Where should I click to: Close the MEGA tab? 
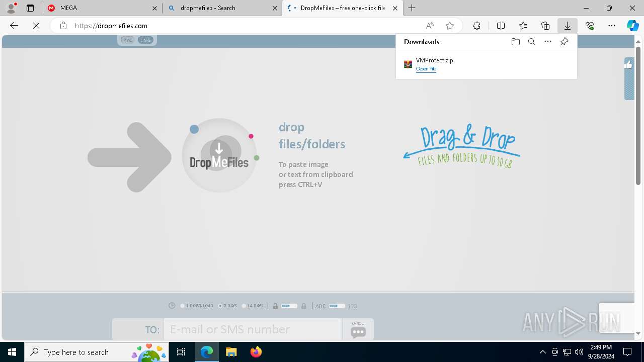tap(154, 8)
